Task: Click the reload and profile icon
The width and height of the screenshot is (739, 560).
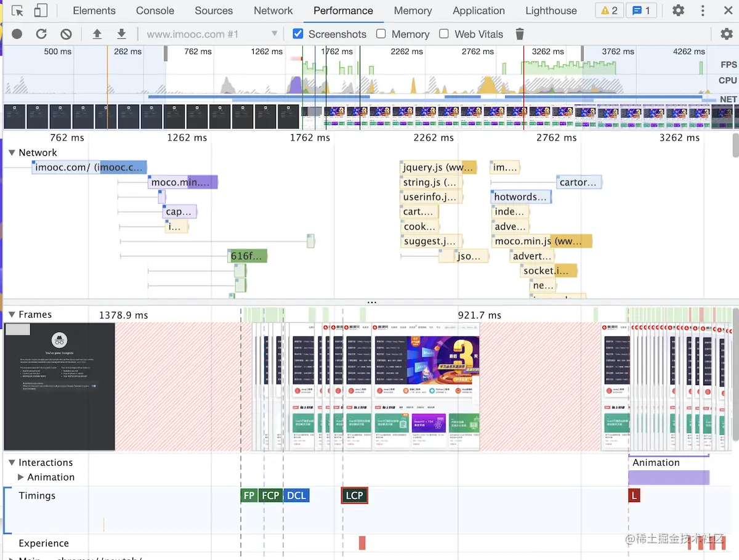Action: coord(41,34)
